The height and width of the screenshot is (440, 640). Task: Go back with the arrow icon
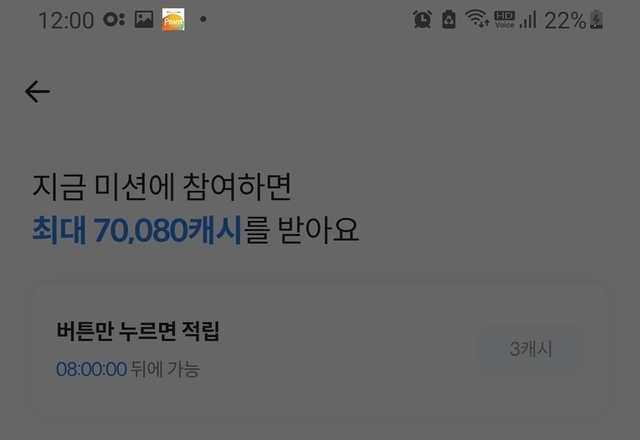click(x=37, y=91)
